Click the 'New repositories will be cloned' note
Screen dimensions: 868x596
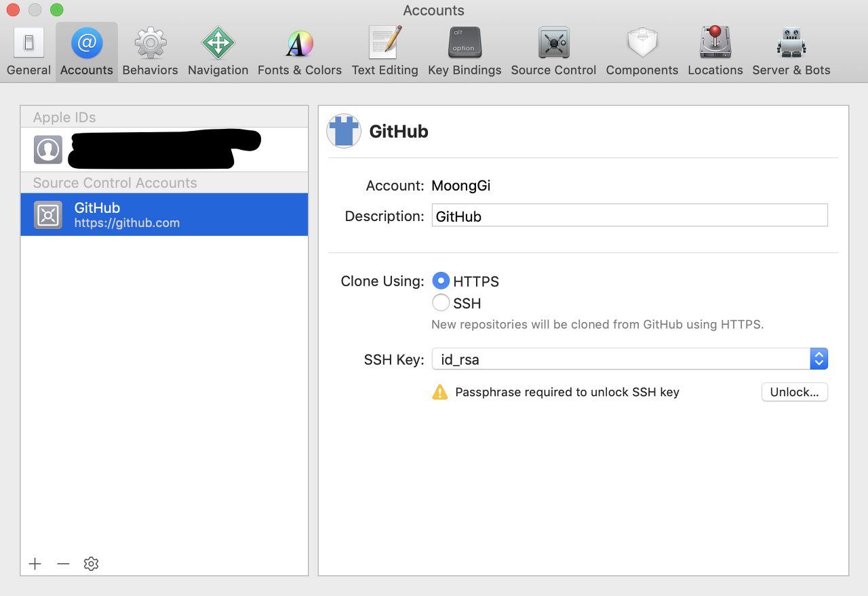click(597, 324)
